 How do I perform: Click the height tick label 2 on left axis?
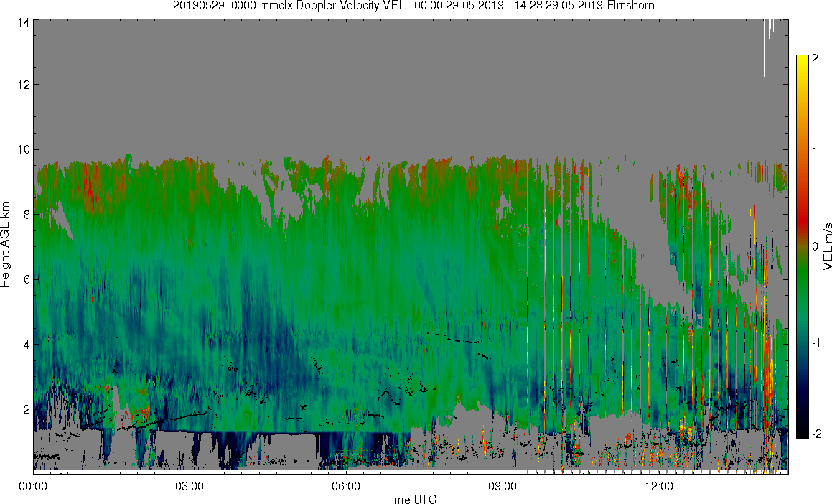(x=25, y=409)
